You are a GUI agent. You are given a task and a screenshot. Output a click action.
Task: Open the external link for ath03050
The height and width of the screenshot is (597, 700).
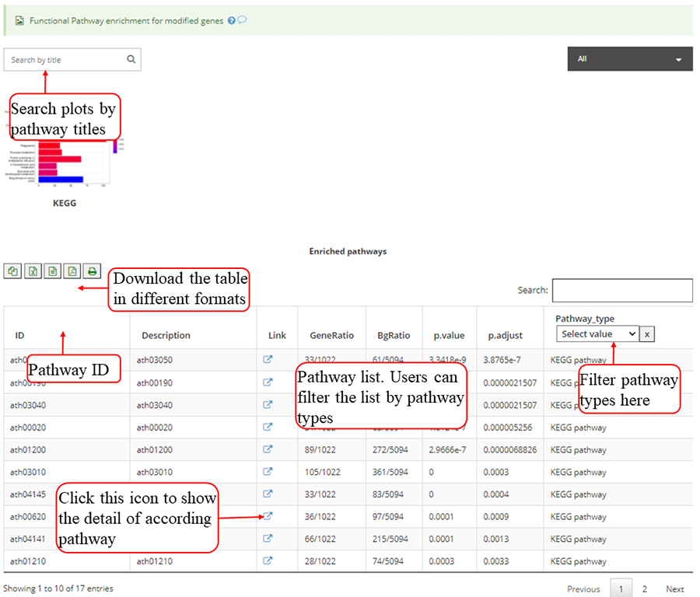pyautogui.click(x=268, y=360)
